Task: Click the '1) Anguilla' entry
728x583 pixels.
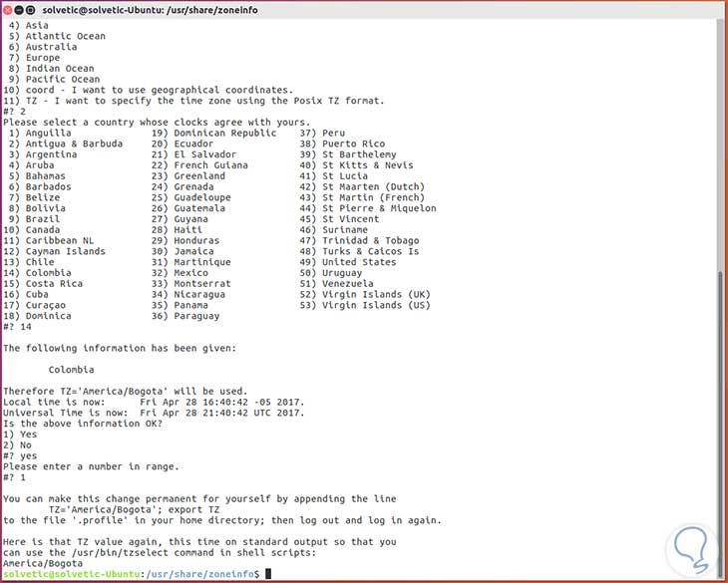Action: click(x=40, y=134)
